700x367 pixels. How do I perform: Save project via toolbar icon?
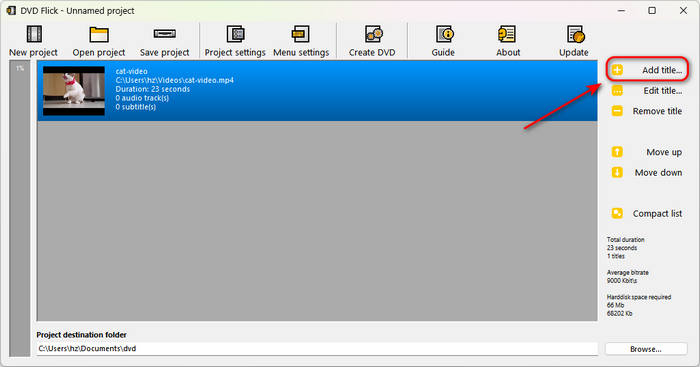(164, 42)
